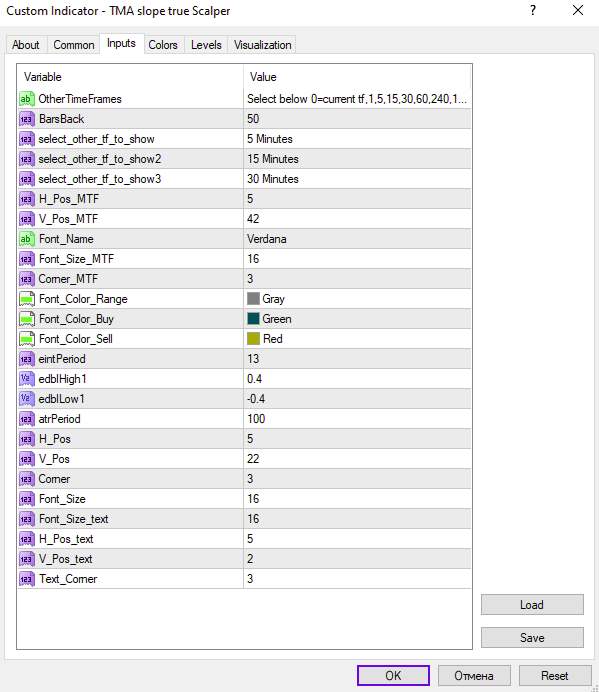
Task: Click the string icon beside OtherTimeFrames
Action: (x=26, y=99)
